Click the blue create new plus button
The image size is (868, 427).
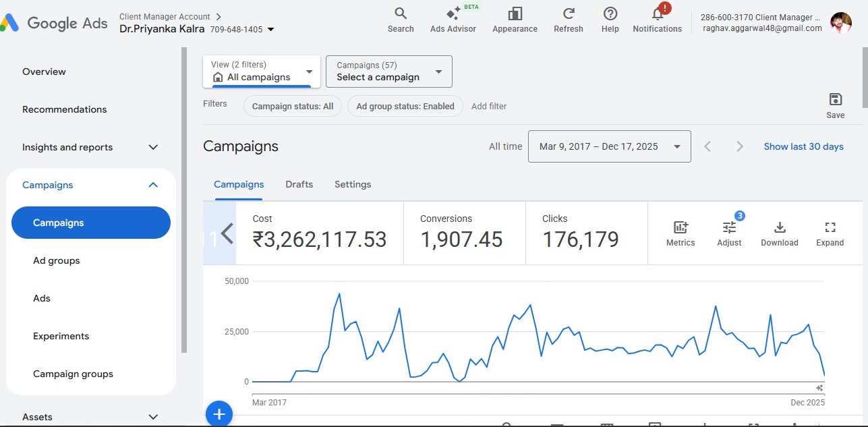pos(219,414)
